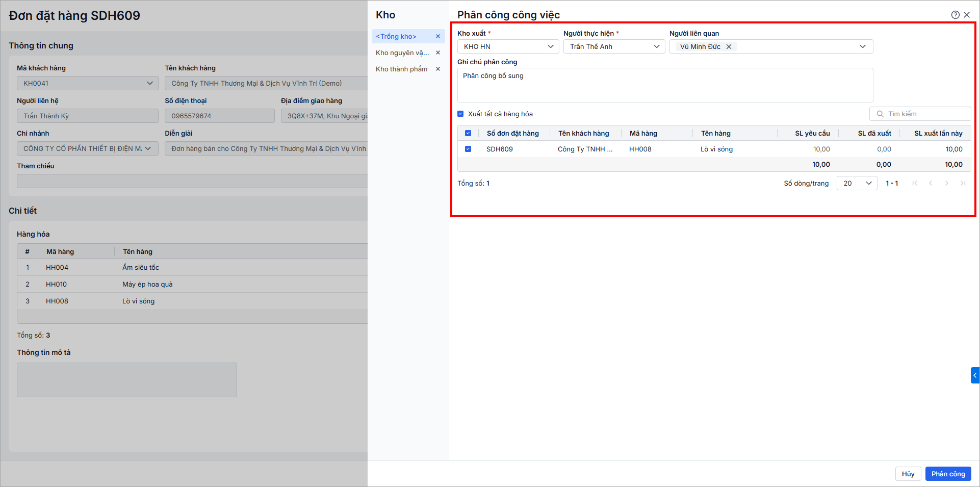This screenshot has width=980, height=487.
Task: Click the search magnifier icon
Action: tap(880, 114)
